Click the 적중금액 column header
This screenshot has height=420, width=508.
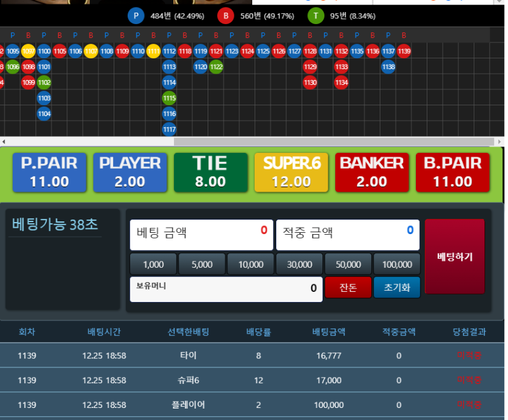tap(399, 332)
